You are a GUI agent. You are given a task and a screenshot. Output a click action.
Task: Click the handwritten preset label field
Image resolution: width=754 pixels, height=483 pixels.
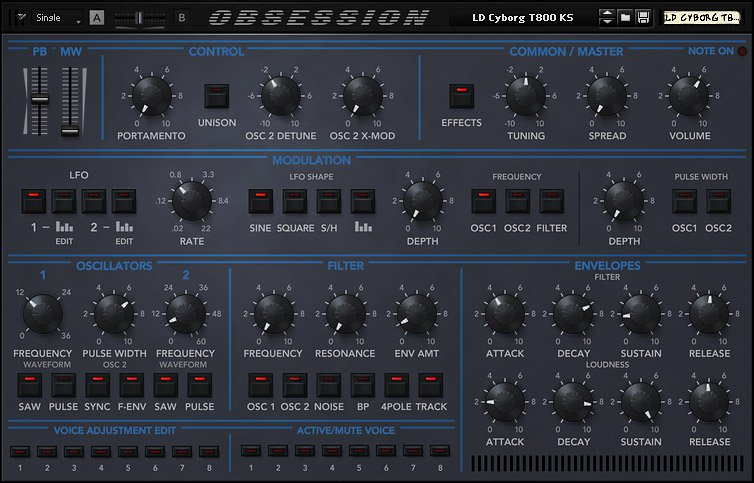click(x=702, y=18)
